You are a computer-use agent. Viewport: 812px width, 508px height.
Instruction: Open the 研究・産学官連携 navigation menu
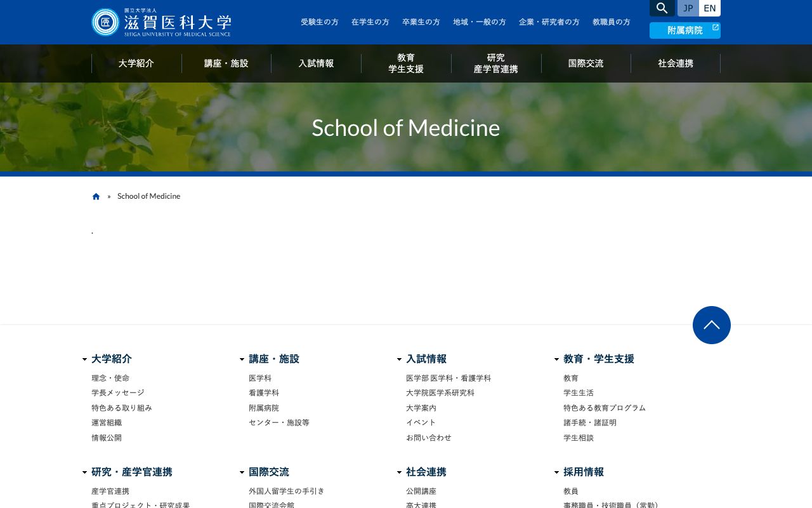(x=495, y=63)
